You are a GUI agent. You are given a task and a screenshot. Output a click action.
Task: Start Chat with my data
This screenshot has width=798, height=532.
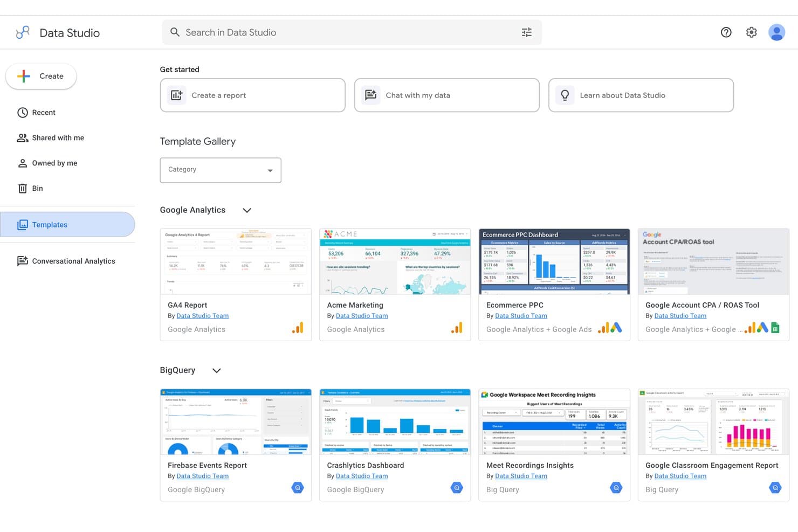447,95
